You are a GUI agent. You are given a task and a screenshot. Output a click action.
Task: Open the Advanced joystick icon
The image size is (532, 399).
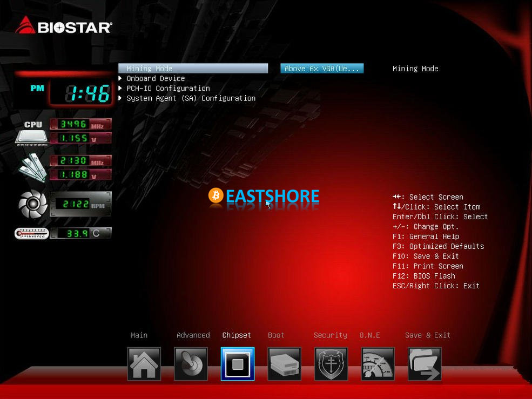[x=191, y=364]
